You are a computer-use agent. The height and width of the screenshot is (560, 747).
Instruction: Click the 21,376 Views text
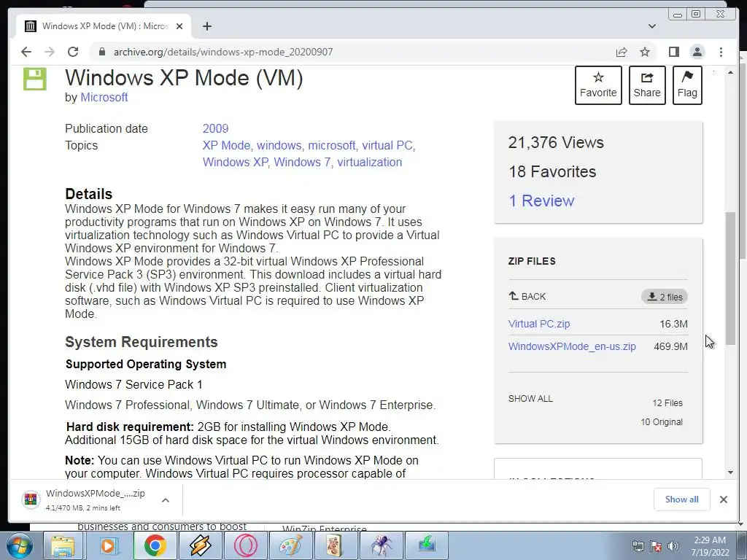555,142
